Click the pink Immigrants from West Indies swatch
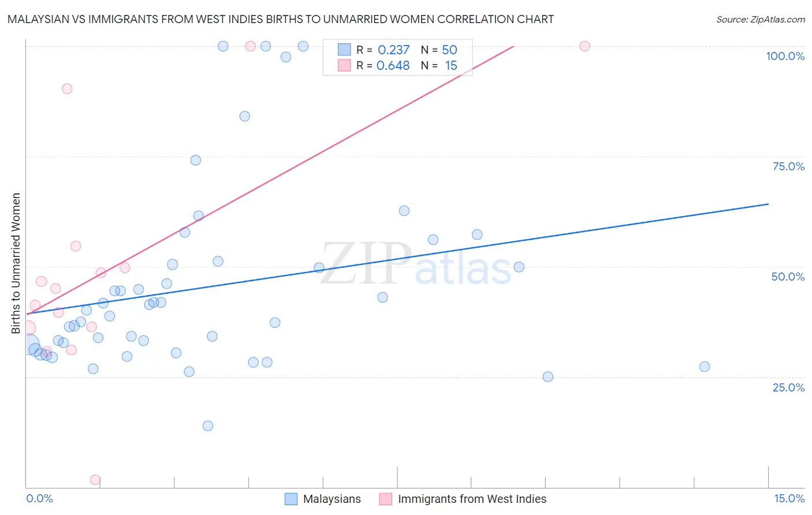The width and height of the screenshot is (812, 515). click(386, 499)
